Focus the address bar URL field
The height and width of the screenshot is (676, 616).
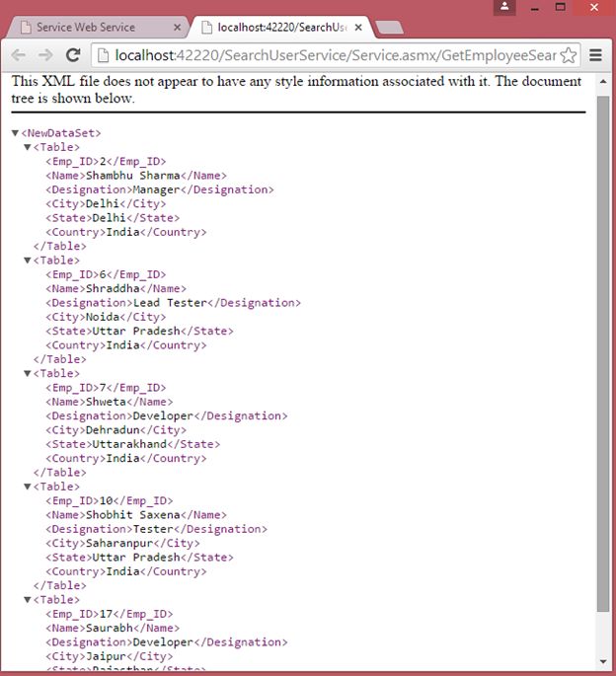tap(336, 55)
